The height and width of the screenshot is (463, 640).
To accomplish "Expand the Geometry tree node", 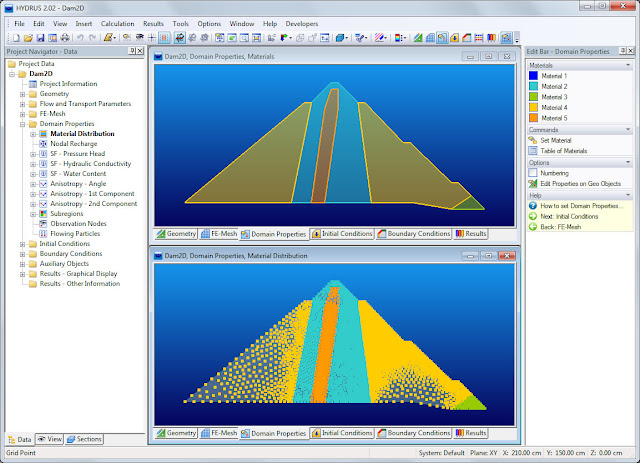I will (x=22, y=94).
